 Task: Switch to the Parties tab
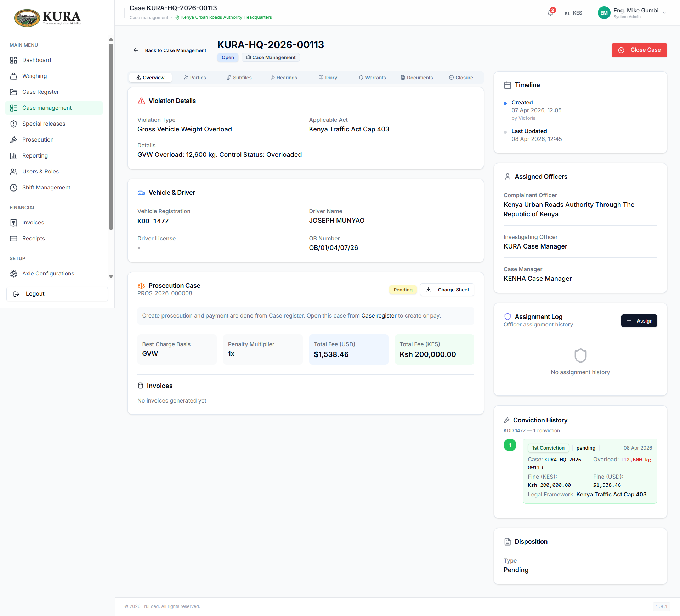pyautogui.click(x=195, y=78)
